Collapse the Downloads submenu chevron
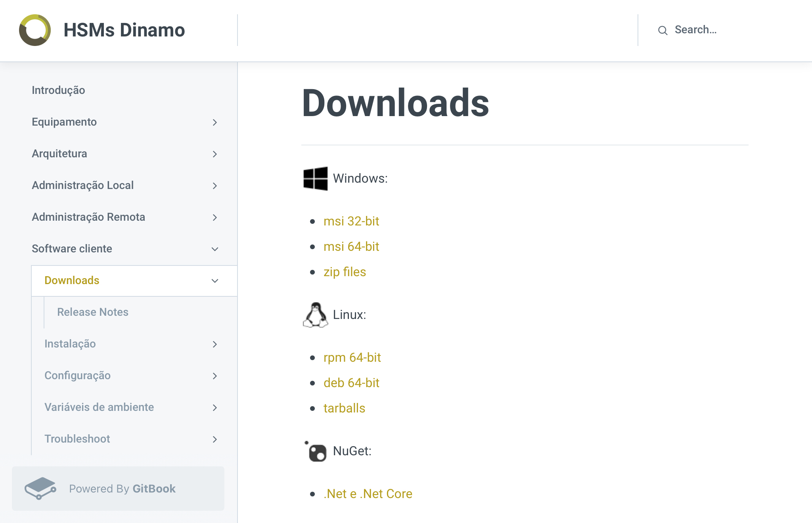This screenshot has height=523, width=812. (x=215, y=281)
